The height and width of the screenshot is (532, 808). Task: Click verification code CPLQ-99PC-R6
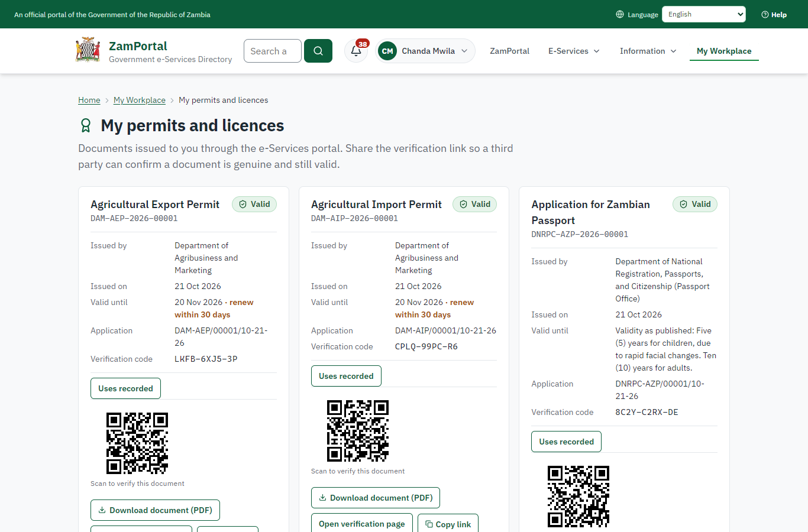[x=426, y=346]
